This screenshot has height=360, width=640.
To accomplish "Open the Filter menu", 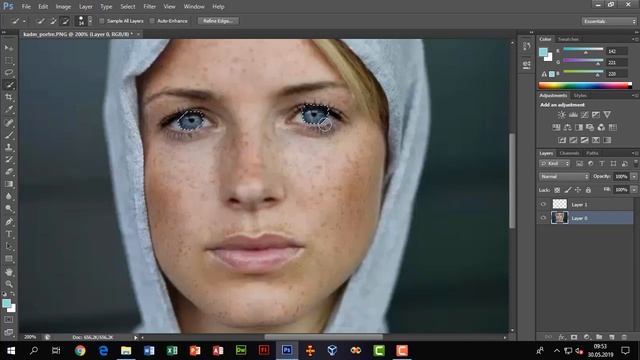I will (x=149, y=7).
